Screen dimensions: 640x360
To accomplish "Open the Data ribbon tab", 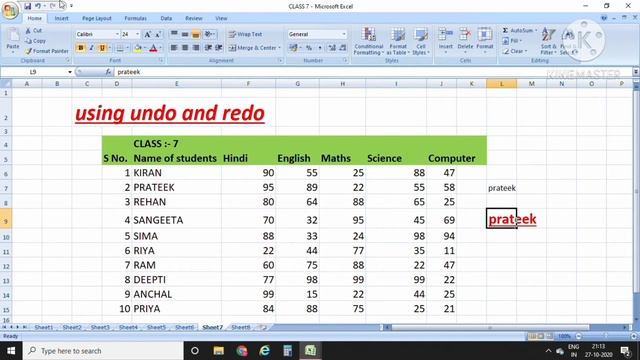I will [x=166, y=18].
